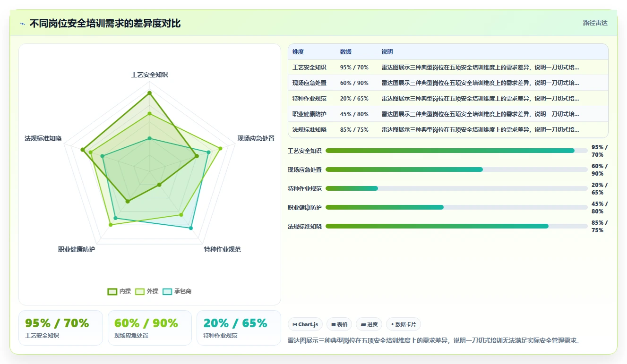
Task: Select the 特种作业规范 table row
Action: [448, 99]
